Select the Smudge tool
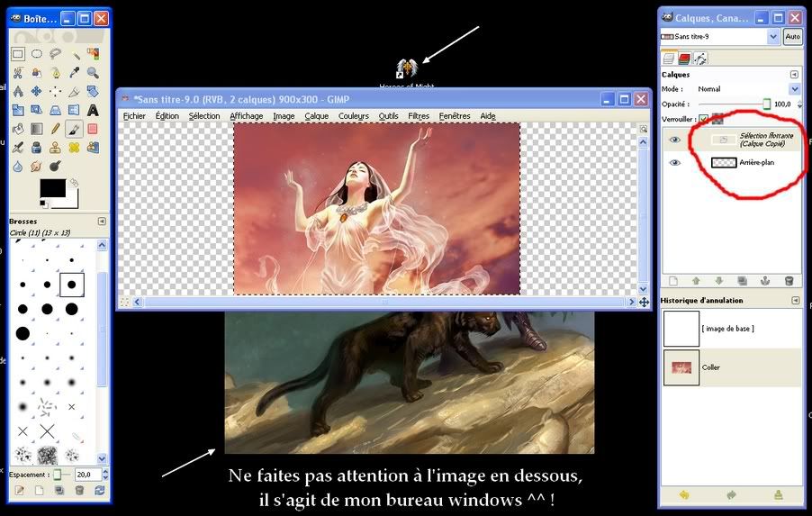This screenshot has width=812, height=516. coord(37,167)
